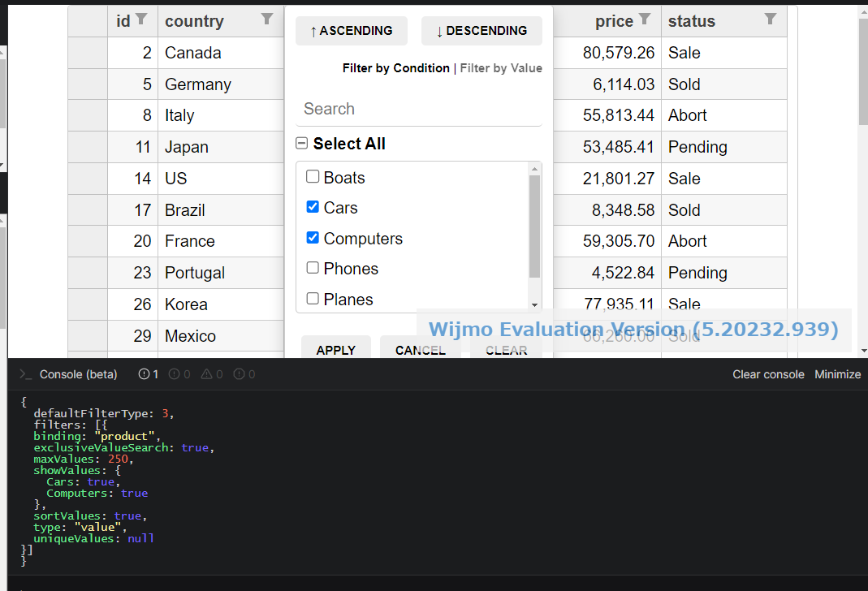Open the status column filter icon
This screenshot has height=591, width=868.
(771, 19)
